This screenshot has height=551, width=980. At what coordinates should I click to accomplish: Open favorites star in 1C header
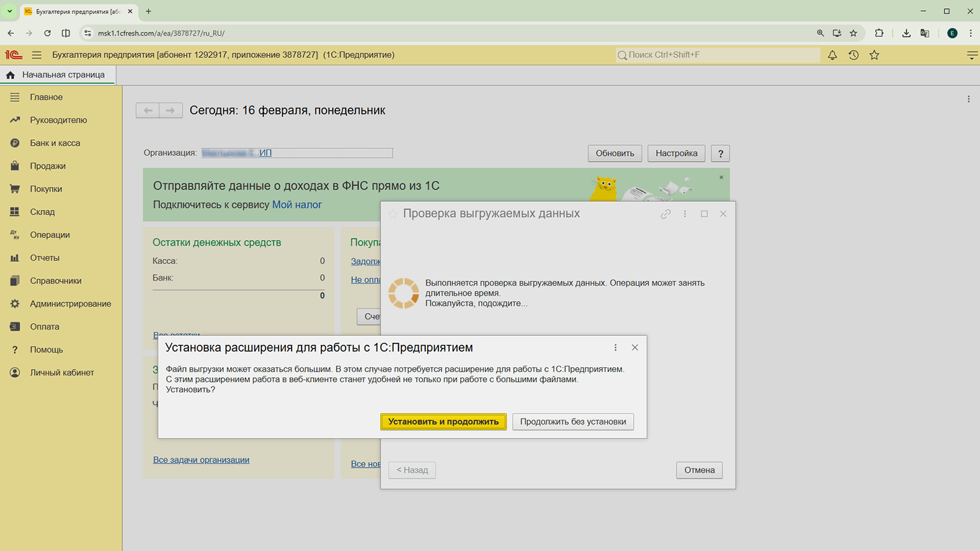coord(874,55)
